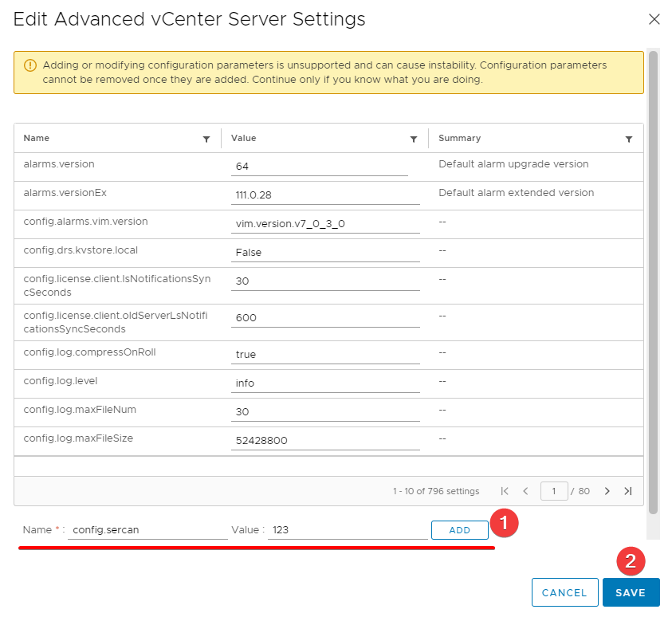This screenshot has height=621, width=672.
Task: Click the new setting Name input field
Action: point(147,529)
